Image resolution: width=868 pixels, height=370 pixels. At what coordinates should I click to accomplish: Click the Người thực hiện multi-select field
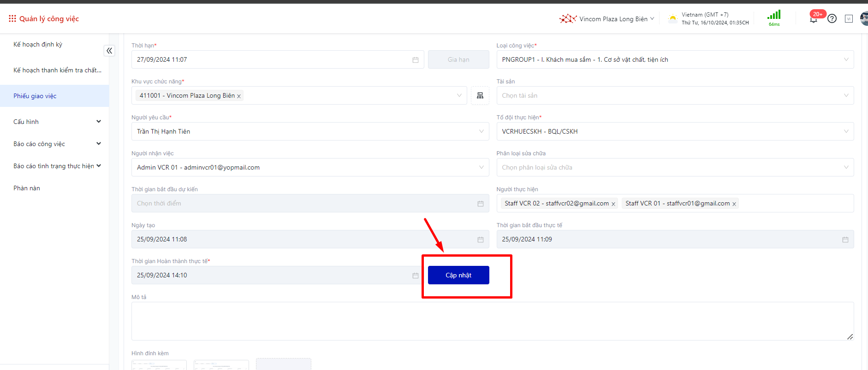point(675,203)
